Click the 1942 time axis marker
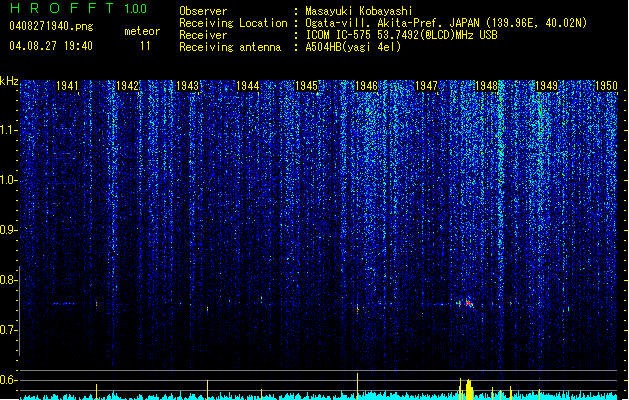This screenshot has width=629, height=400. 127,85
